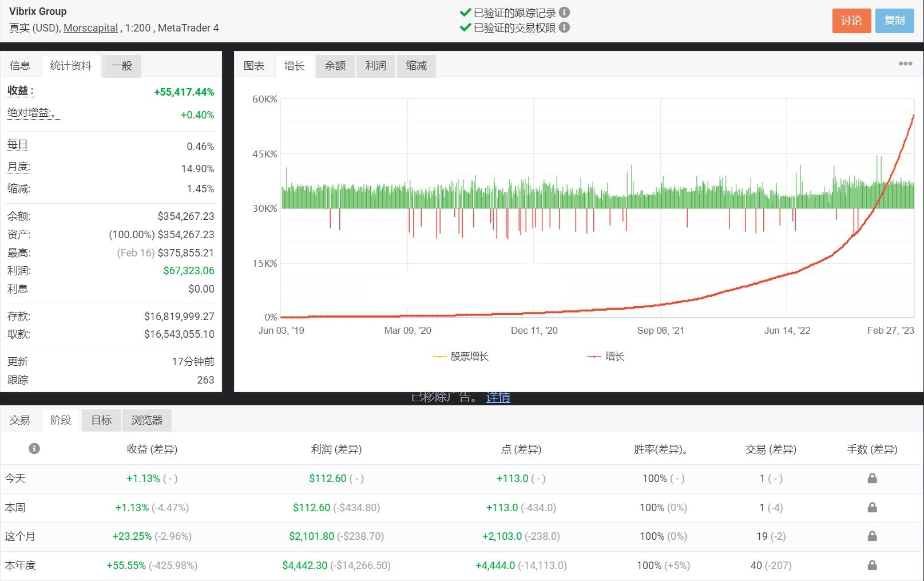Click the 绝对增益 label for explanation
The width and height of the screenshot is (924, 581).
pyautogui.click(x=33, y=113)
